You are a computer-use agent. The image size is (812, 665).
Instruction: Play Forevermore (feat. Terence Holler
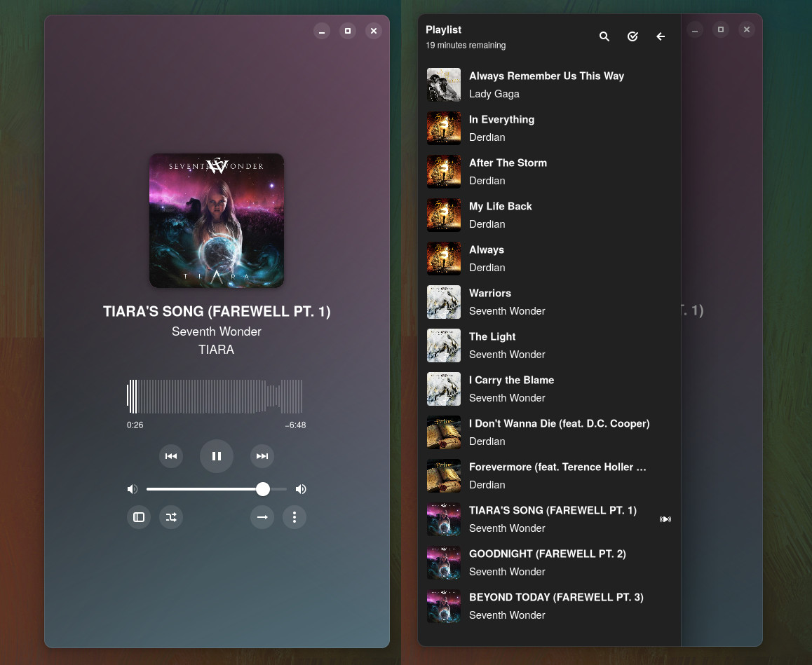click(x=549, y=476)
